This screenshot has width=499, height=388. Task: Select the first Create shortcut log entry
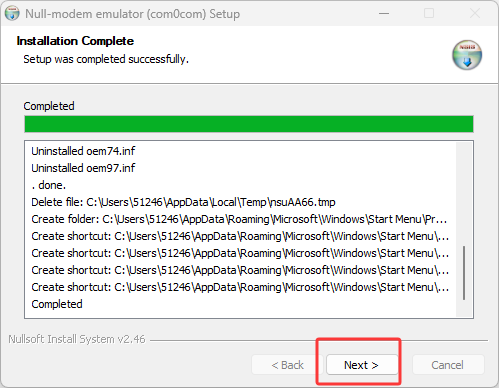(x=240, y=236)
